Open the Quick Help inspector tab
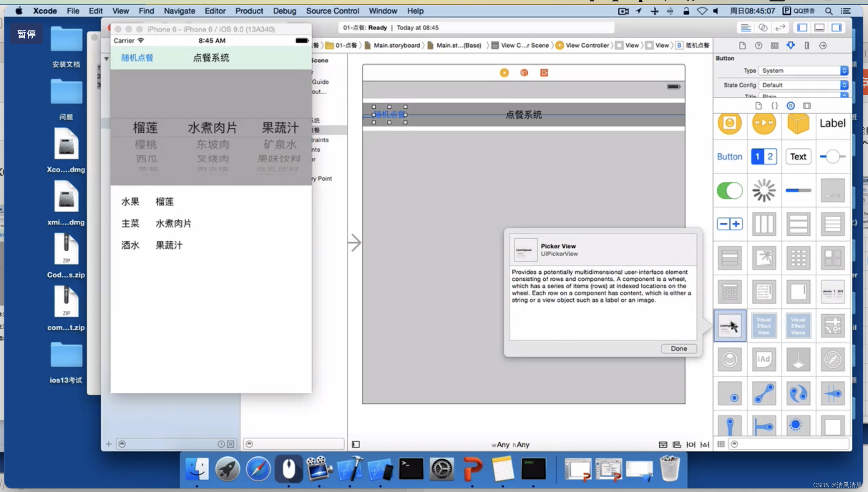Screen dimensions: 868x492 758,45
